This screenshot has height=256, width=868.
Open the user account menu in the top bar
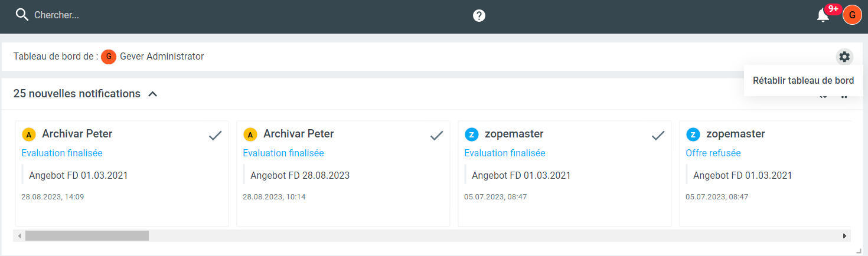pos(852,15)
